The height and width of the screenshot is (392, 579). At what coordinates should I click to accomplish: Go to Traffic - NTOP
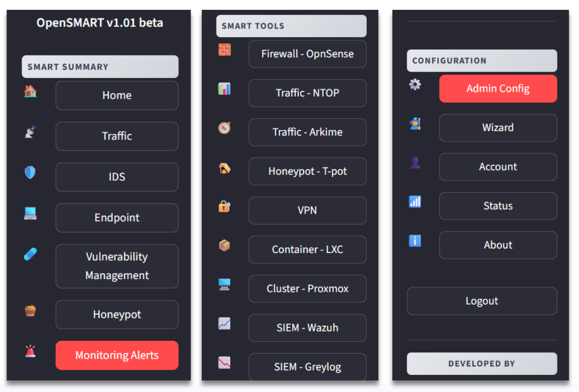[307, 93]
